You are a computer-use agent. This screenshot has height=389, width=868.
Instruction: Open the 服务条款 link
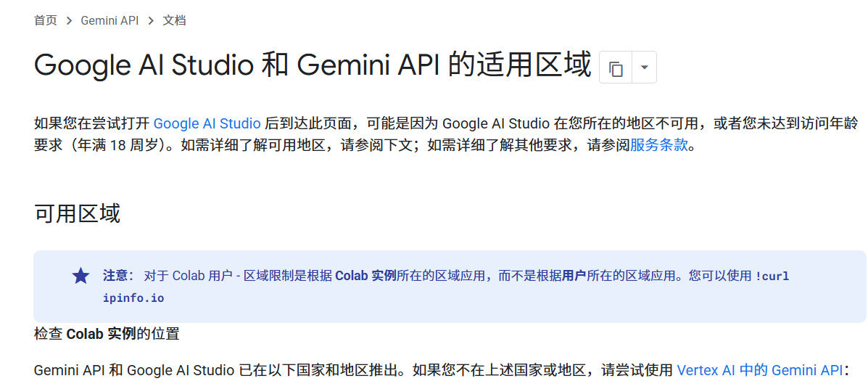(x=658, y=144)
